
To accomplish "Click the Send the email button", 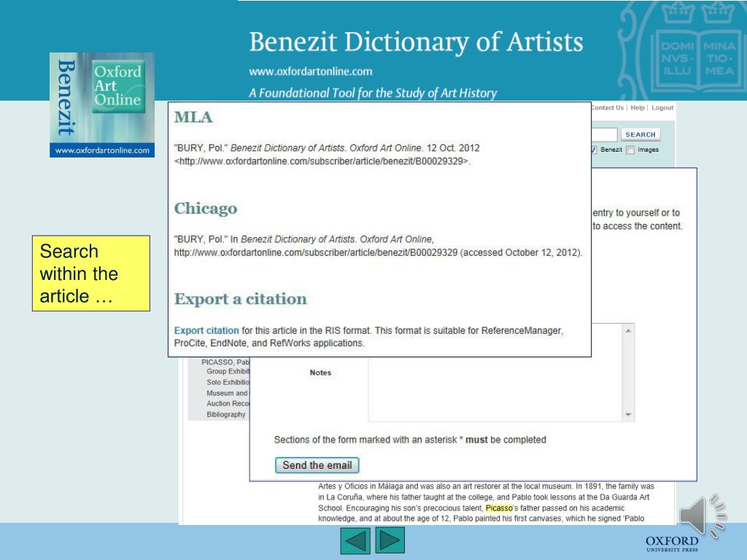I will (317, 465).
